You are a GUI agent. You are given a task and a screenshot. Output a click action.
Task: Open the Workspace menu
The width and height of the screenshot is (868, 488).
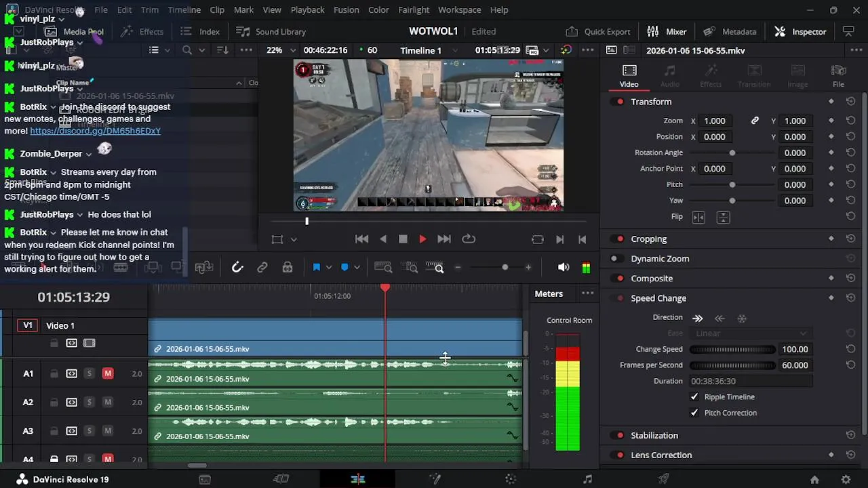coord(459,10)
